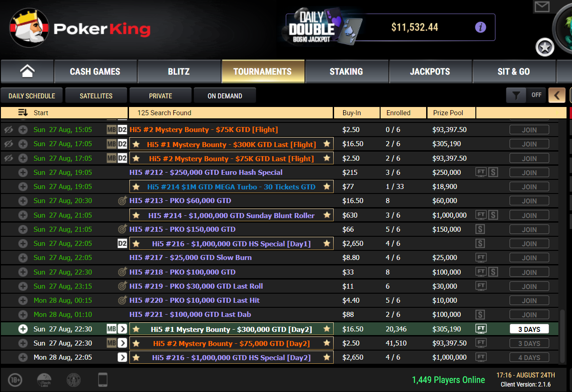Expand plus icon for HI5 #221 Last Dab
The image size is (572, 392).
tap(23, 315)
